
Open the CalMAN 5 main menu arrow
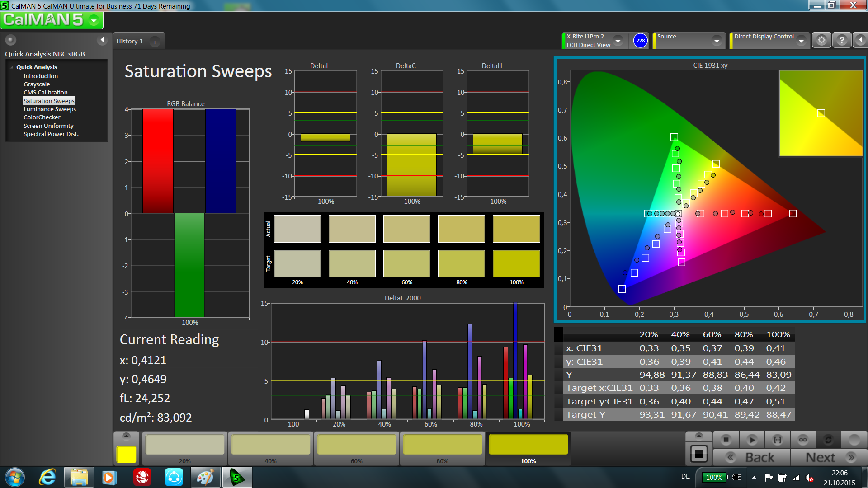[94, 20]
